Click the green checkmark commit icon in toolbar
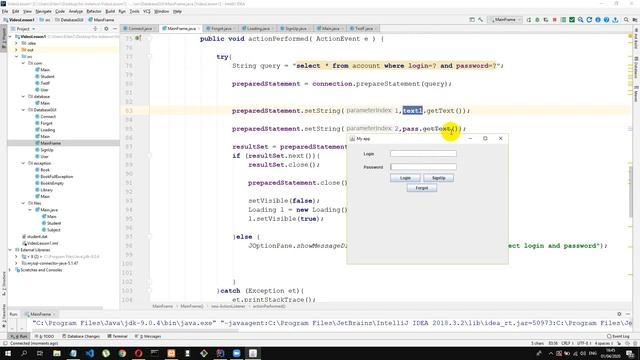The width and height of the screenshot is (640, 360). (572, 20)
